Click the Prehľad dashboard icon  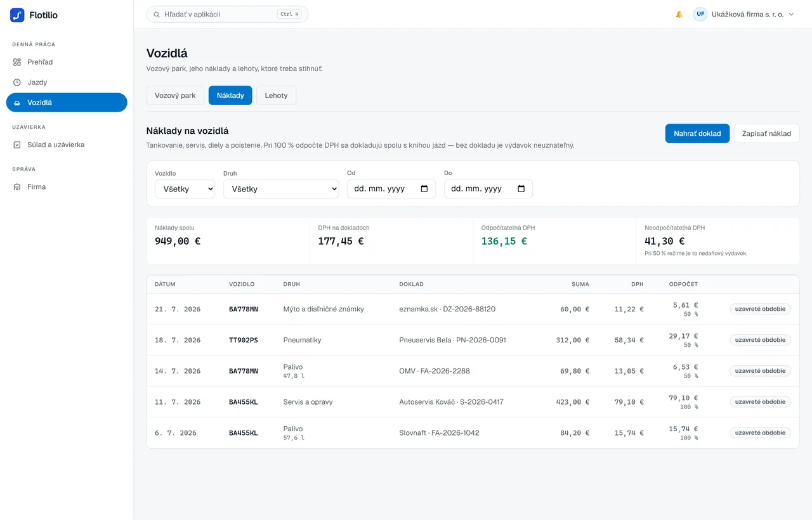17,62
